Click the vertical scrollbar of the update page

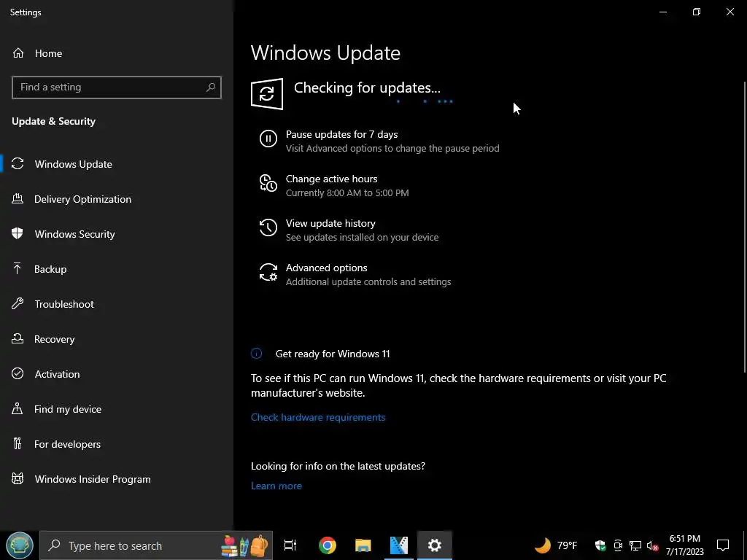pyautogui.click(x=745, y=227)
